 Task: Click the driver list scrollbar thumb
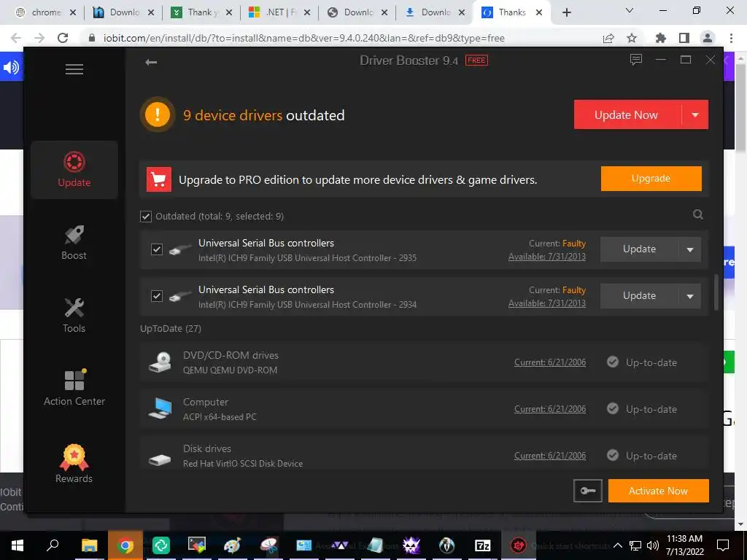716,292
